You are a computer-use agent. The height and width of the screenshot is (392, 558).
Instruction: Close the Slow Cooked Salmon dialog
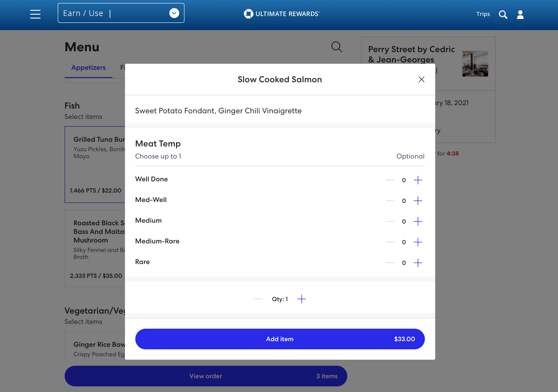click(421, 79)
